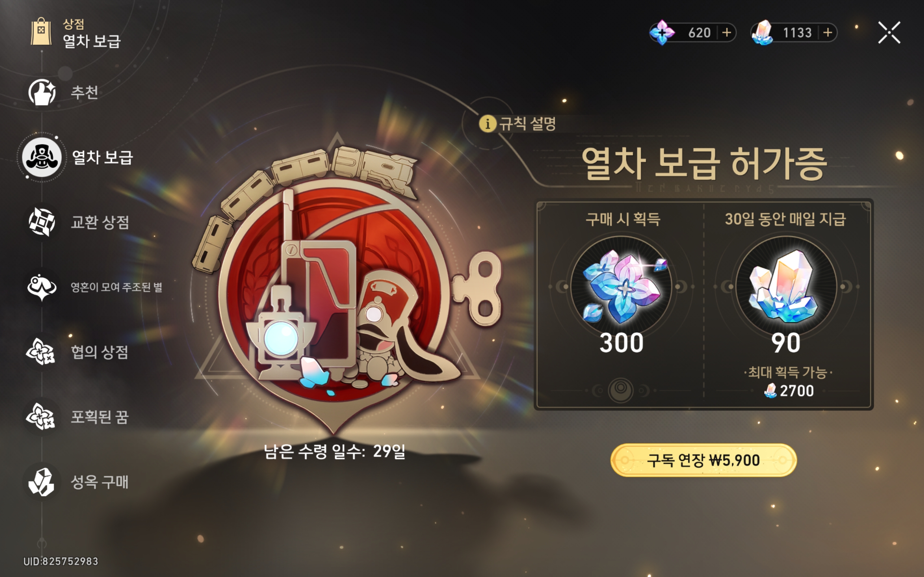Image resolution: width=924 pixels, height=577 pixels.
Task: Click the 규칙 설명 info icon
Action: point(488,124)
